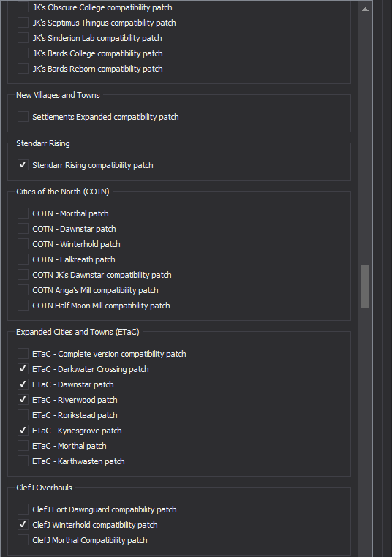
Task: Uncheck Stendarr Rising compatibility patch
Action: click(23, 164)
